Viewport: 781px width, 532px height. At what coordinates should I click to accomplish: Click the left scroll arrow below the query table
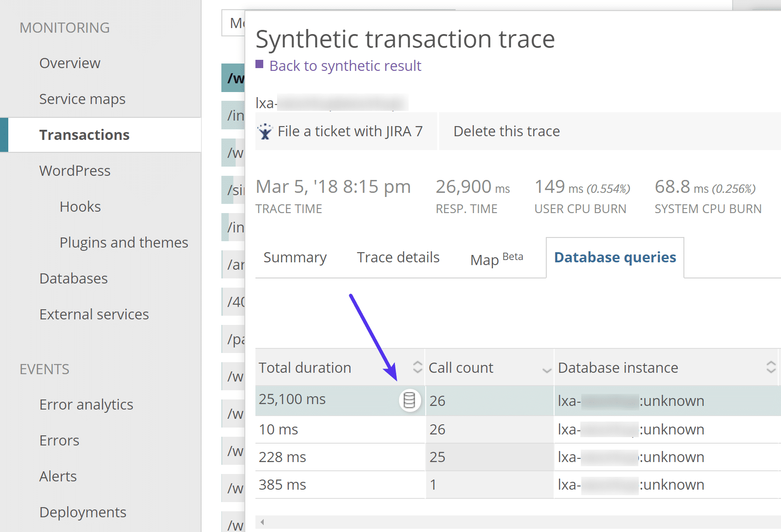click(x=261, y=522)
